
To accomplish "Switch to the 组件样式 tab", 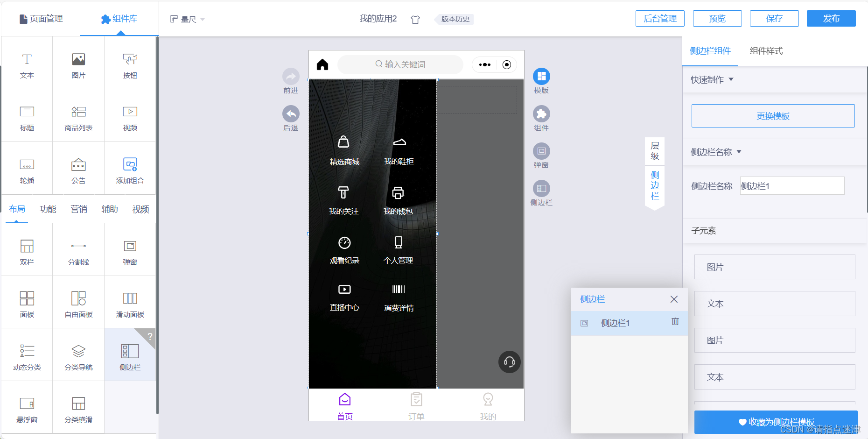I will [766, 51].
